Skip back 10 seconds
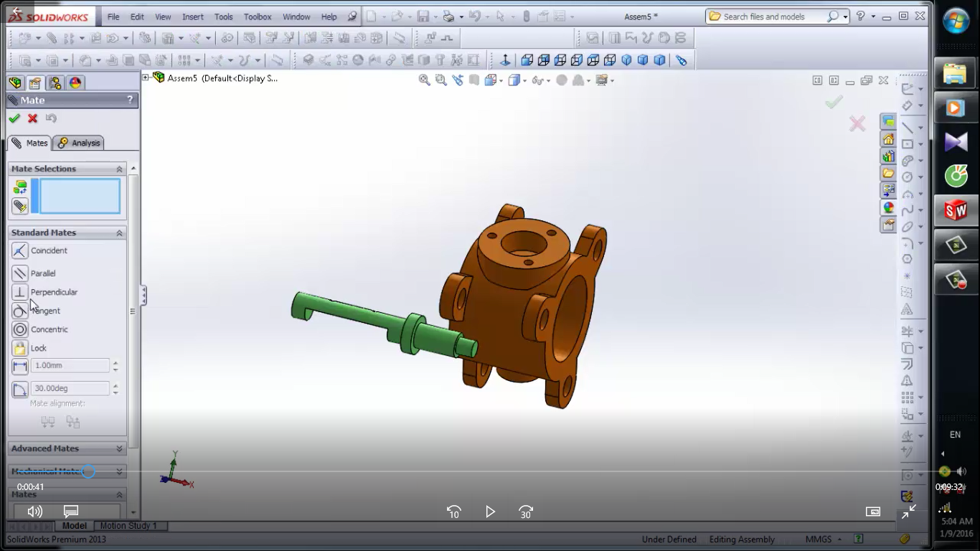The height and width of the screenshot is (551, 980). coord(453,512)
